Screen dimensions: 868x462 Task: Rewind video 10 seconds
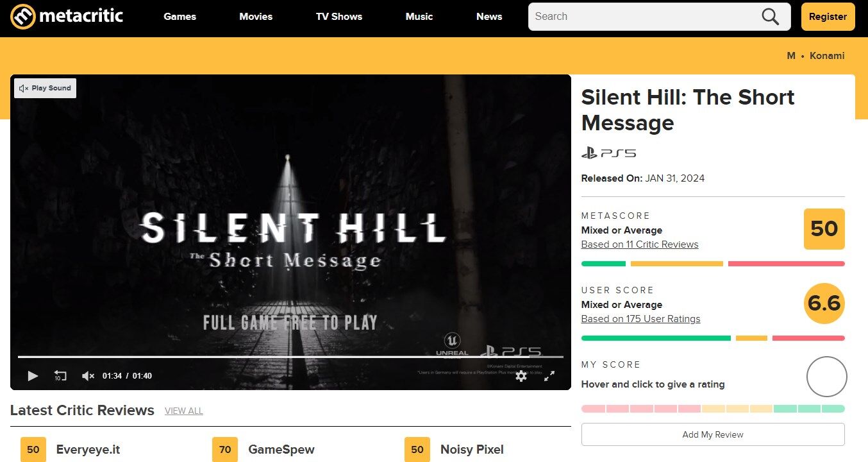click(60, 376)
